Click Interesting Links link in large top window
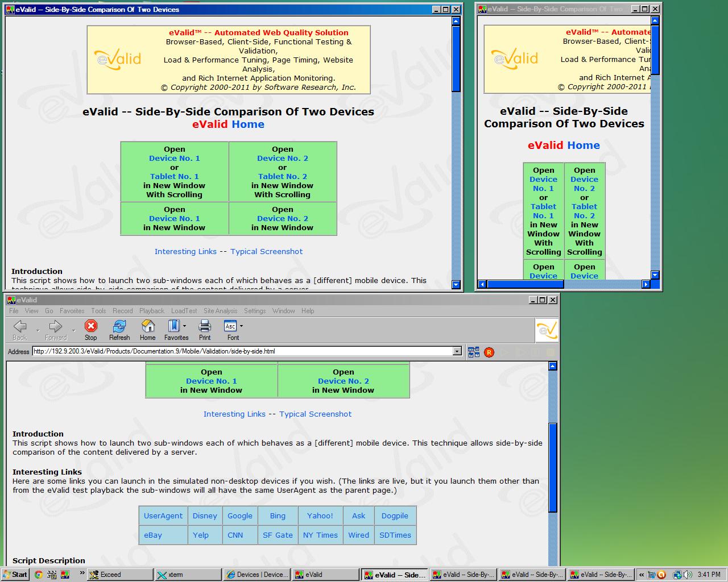Screen dimensions: 728x582 185,252
